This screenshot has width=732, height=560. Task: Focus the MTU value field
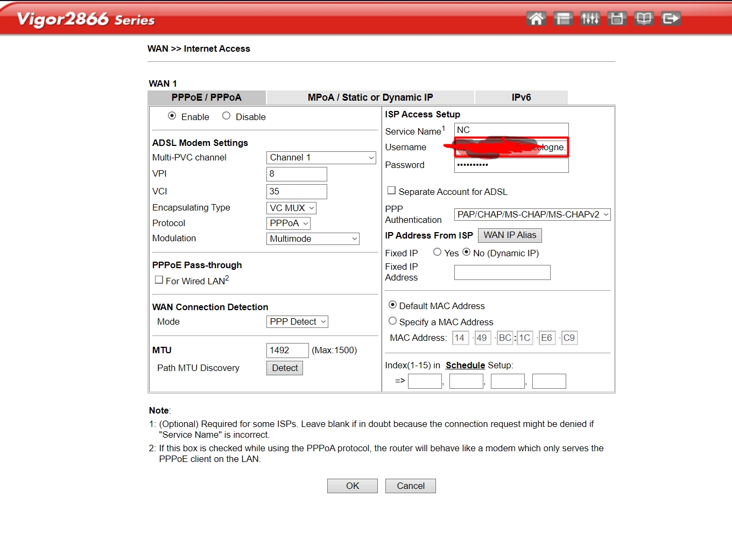point(287,351)
